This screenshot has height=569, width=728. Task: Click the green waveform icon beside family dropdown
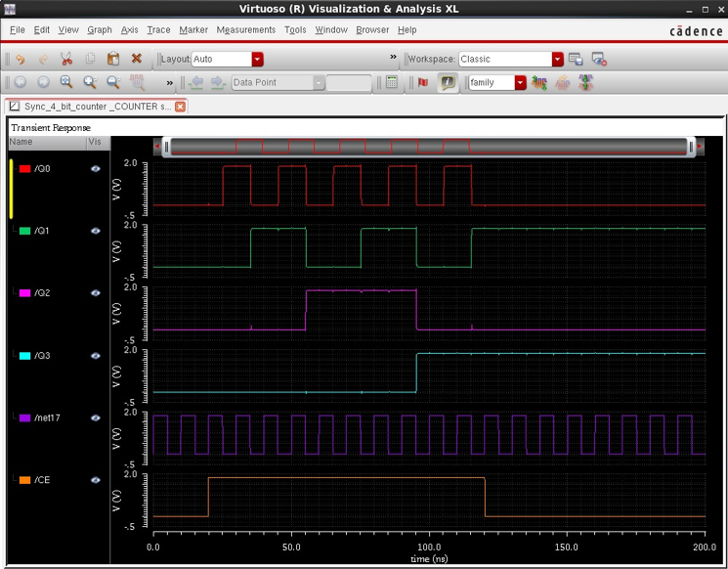coord(539,83)
